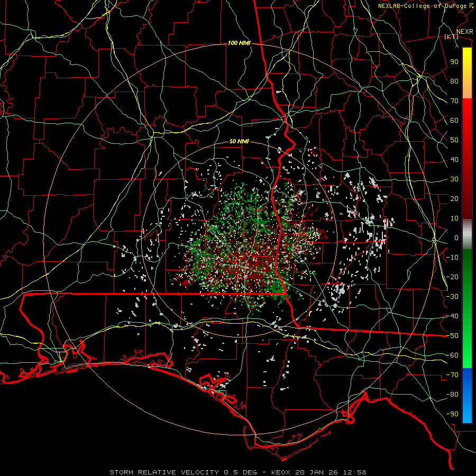
Task: Click the positive 70 scale value
Action: coord(454,101)
